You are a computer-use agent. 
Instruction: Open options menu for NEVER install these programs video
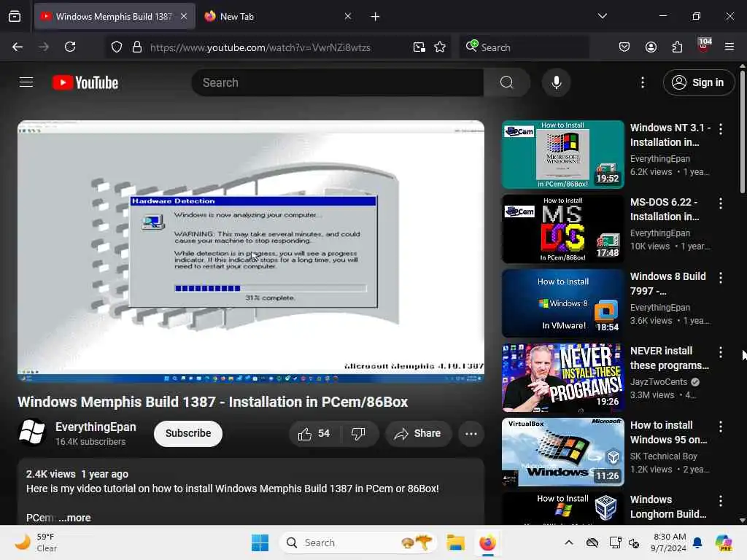tap(720, 352)
